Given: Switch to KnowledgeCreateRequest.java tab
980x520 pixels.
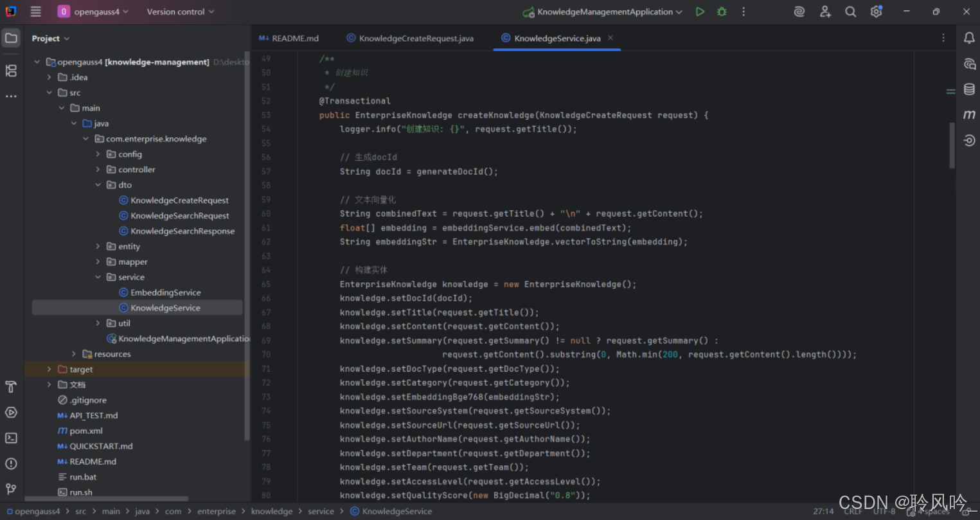Looking at the screenshot, I should tap(410, 38).
